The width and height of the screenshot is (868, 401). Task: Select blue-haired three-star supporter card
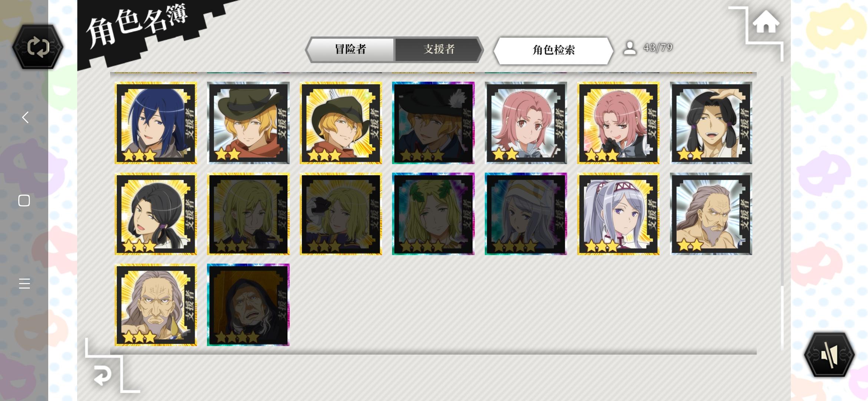(x=156, y=123)
